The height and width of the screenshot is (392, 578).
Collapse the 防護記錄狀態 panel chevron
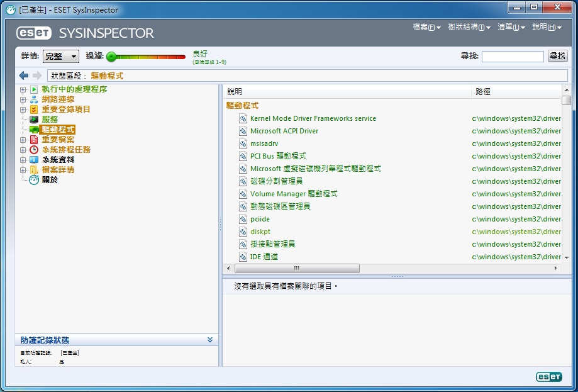click(x=209, y=340)
